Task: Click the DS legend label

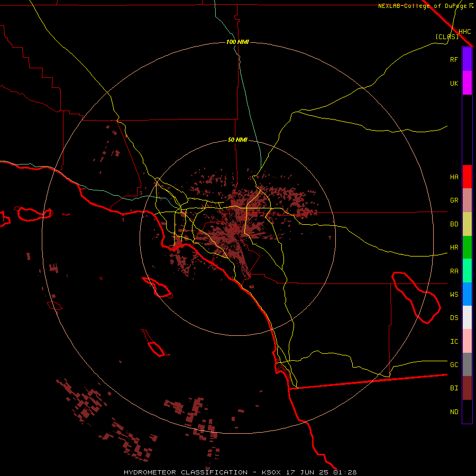Action: [454, 318]
